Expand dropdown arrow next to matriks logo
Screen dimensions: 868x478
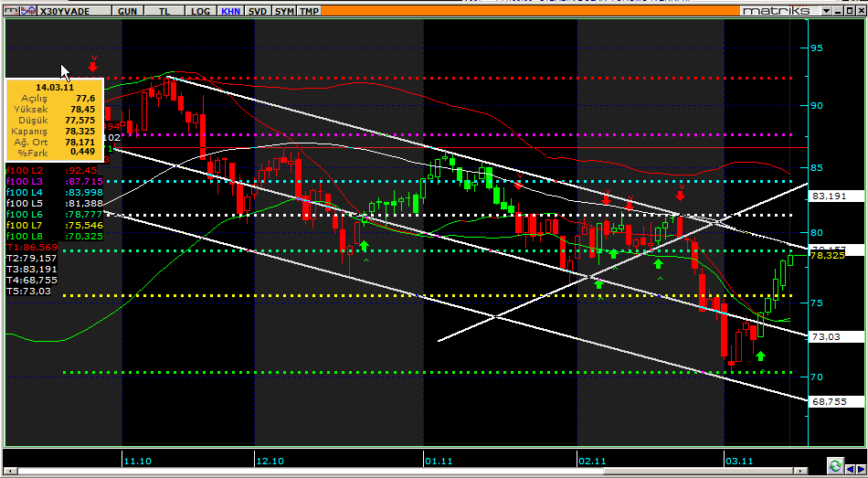(826, 10)
